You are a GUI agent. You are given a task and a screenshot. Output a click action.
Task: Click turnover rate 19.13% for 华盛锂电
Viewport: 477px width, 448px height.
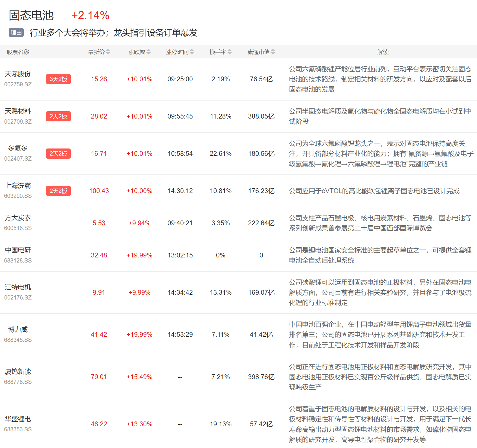[x=221, y=424]
